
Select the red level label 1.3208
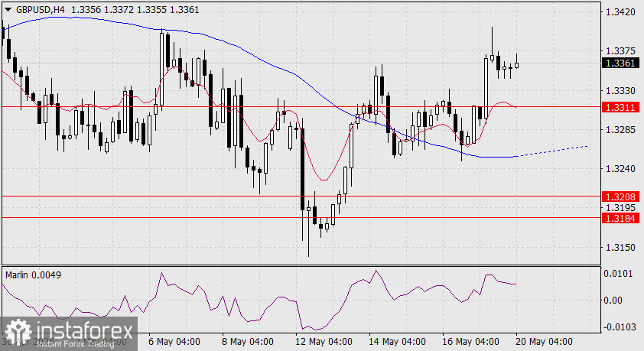(x=620, y=197)
